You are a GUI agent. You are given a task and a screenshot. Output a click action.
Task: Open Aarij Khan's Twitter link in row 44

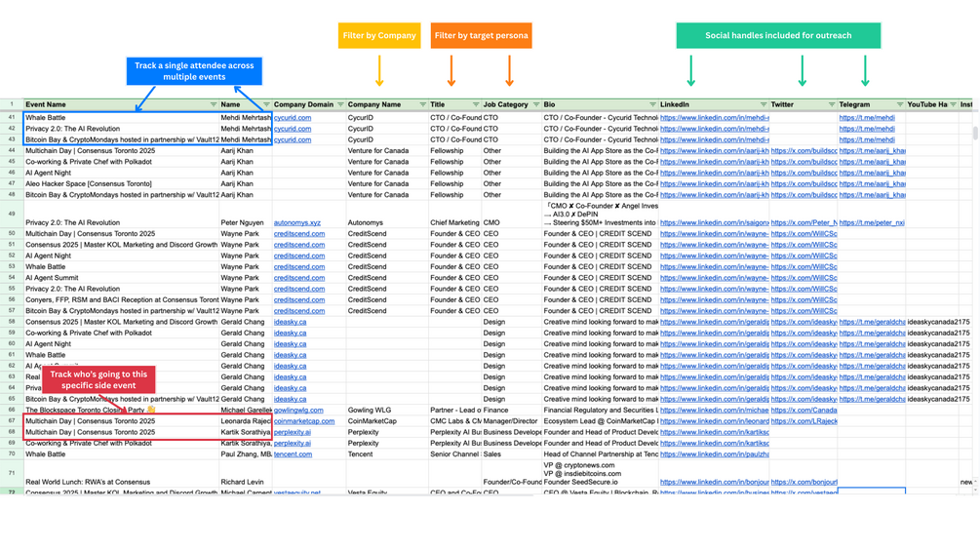(804, 151)
